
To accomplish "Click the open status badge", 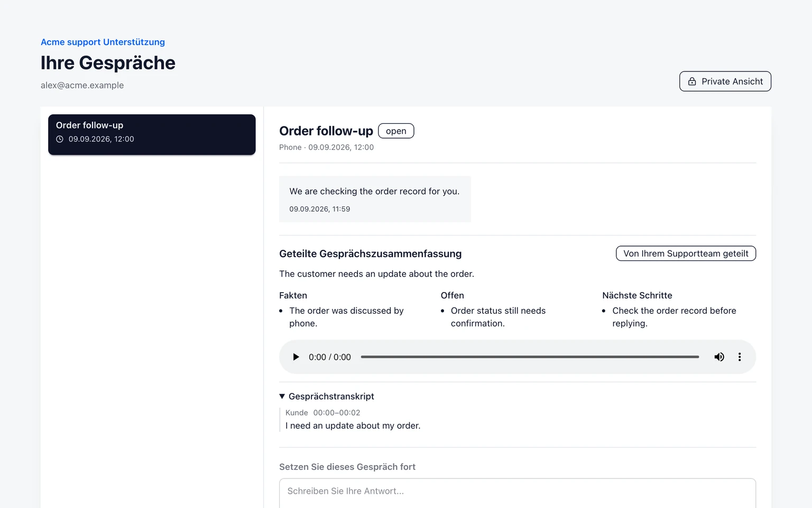I will pos(396,131).
